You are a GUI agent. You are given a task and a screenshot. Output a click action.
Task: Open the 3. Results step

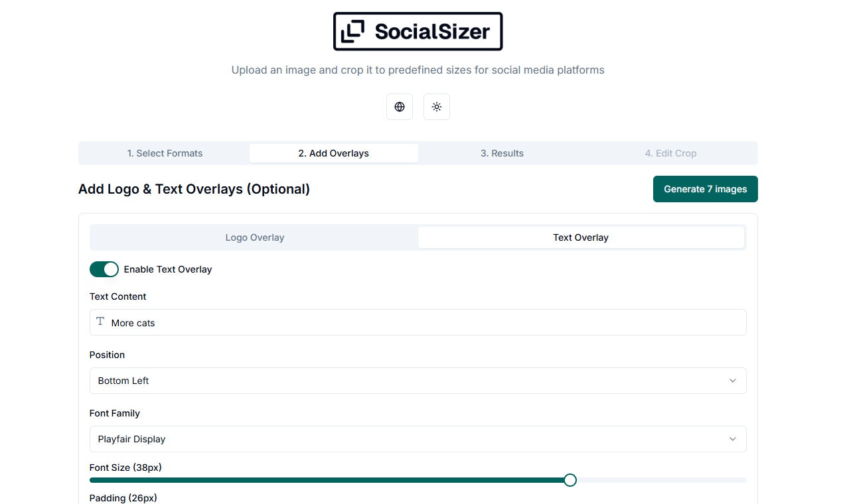coord(502,153)
